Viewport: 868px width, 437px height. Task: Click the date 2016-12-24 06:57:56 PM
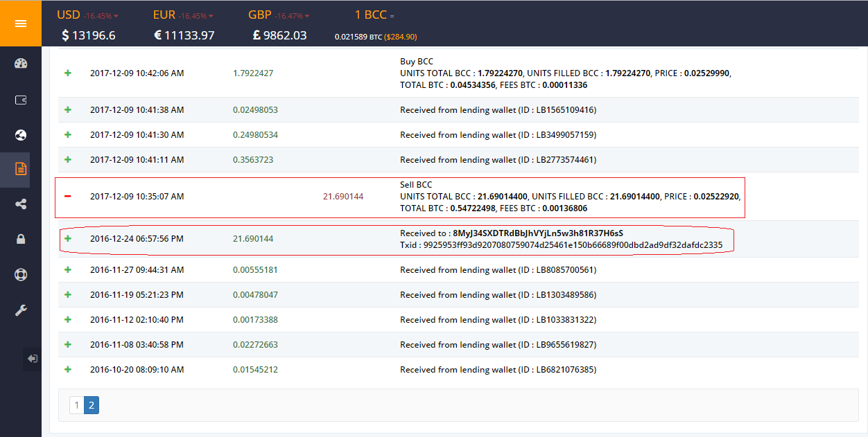pyautogui.click(x=137, y=239)
